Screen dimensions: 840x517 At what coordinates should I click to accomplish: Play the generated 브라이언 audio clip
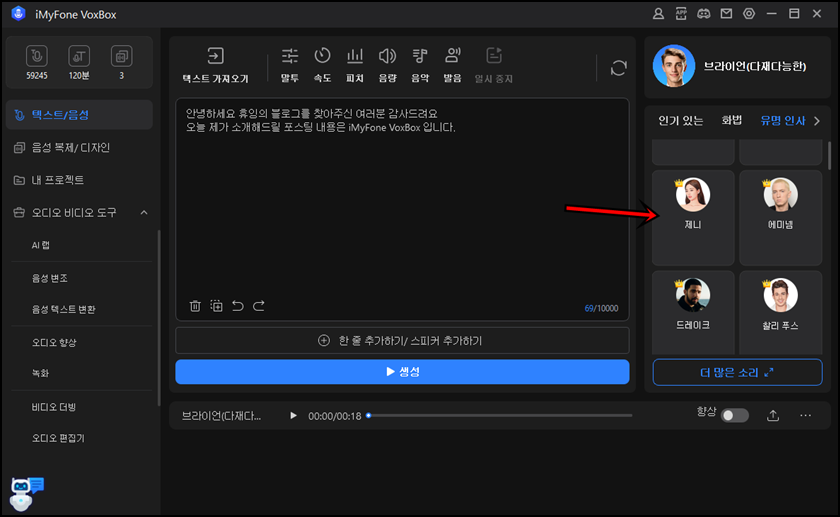[293, 415]
